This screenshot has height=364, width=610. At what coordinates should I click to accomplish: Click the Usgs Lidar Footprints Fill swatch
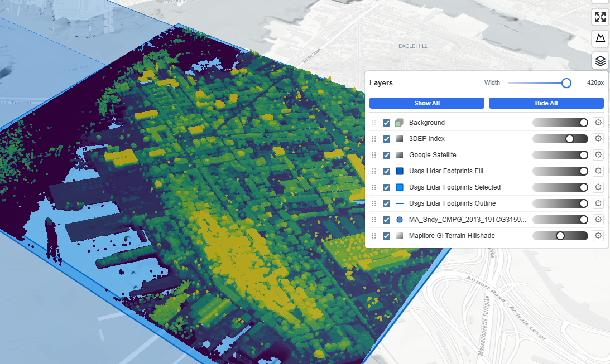pos(399,171)
